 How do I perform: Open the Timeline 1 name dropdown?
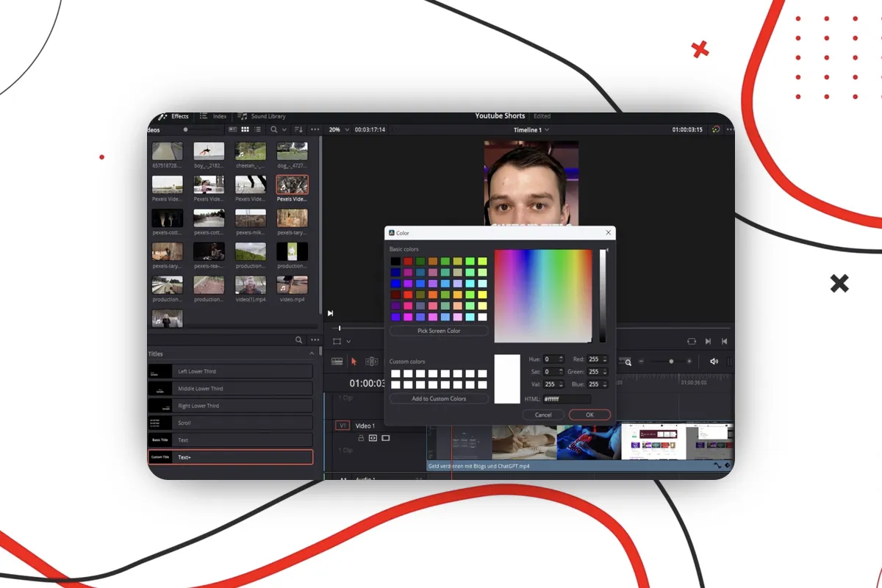pos(531,129)
